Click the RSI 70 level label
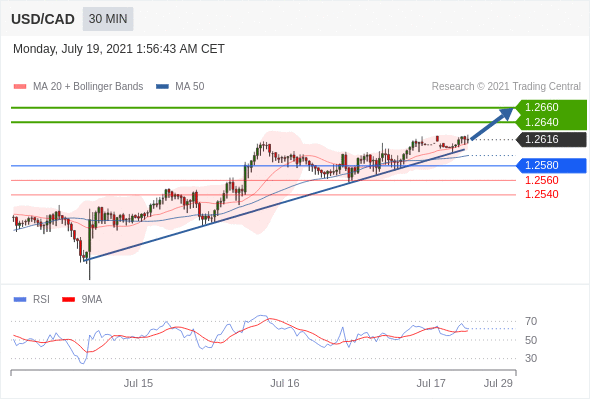The image size is (590, 400). tap(531, 322)
